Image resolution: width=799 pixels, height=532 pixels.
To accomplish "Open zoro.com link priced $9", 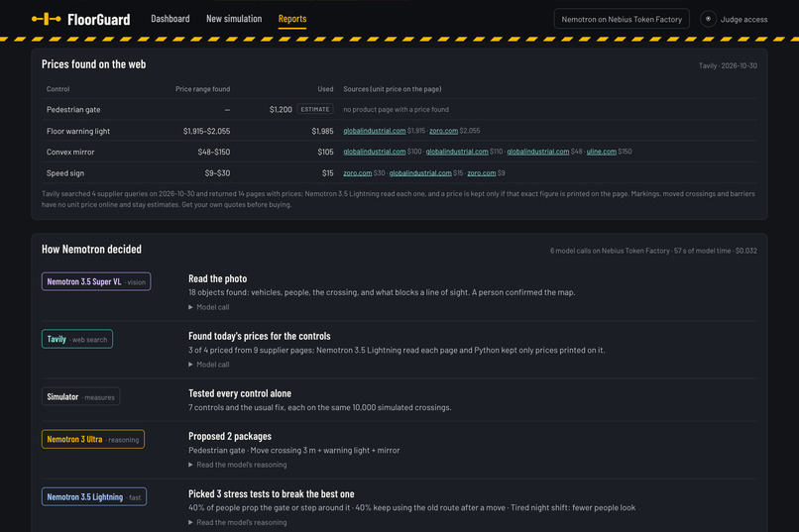I will tap(482, 173).
